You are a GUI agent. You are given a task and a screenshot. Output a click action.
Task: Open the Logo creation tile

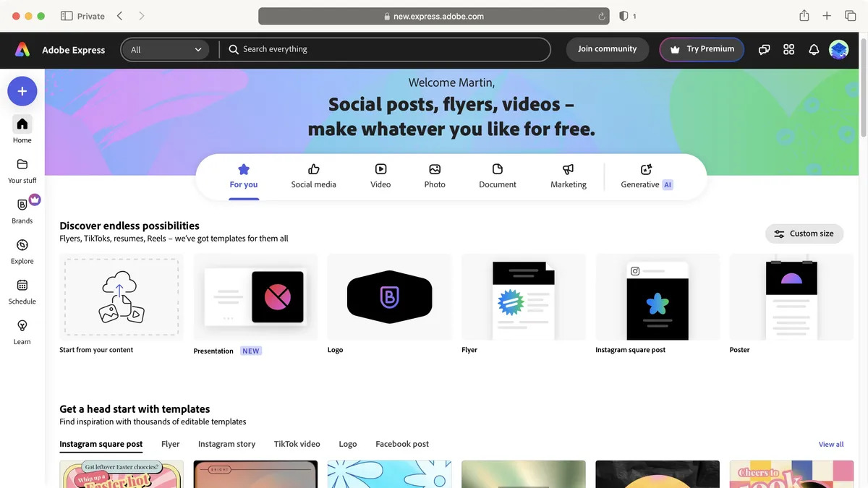(x=389, y=296)
